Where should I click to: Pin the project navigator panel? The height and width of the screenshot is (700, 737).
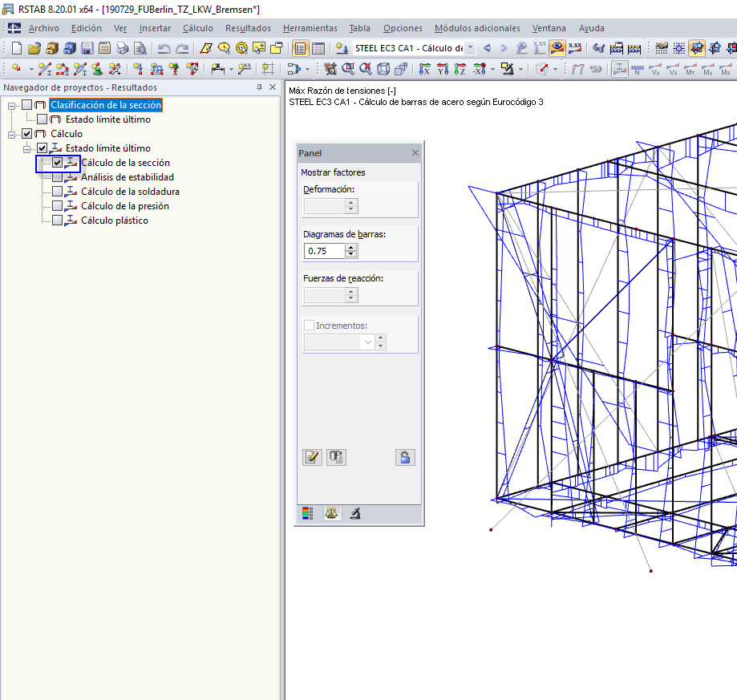click(260, 87)
